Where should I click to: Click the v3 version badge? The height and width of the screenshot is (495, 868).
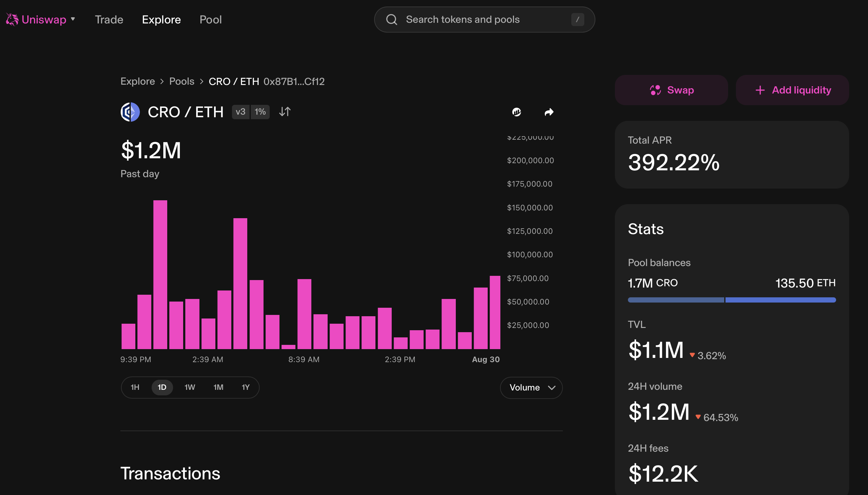click(x=240, y=112)
